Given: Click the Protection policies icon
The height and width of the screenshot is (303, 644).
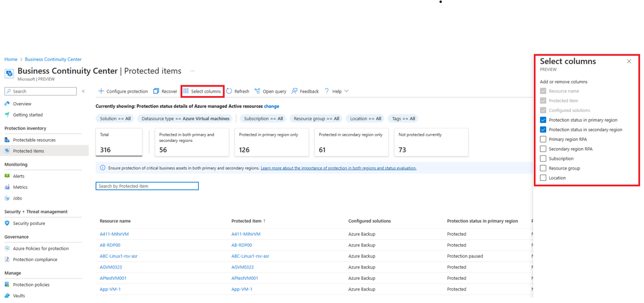Looking at the screenshot, I should click(7, 284).
